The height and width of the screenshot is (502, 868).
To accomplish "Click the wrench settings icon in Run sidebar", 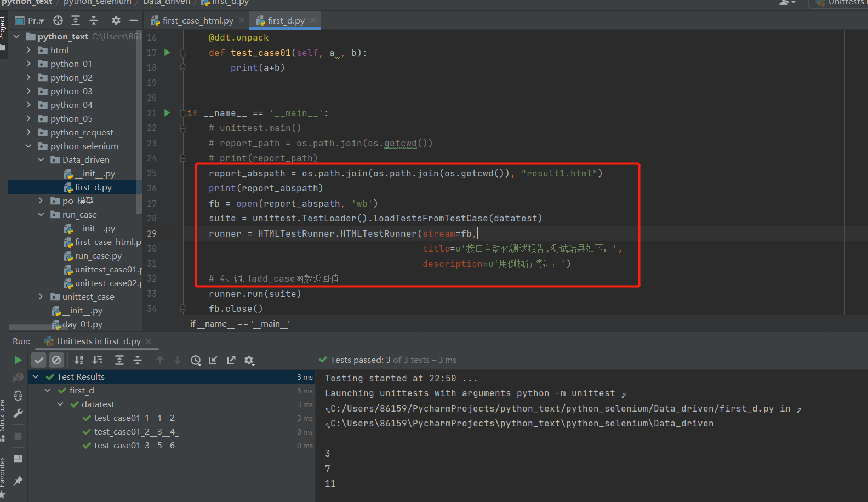I will pos(18,413).
